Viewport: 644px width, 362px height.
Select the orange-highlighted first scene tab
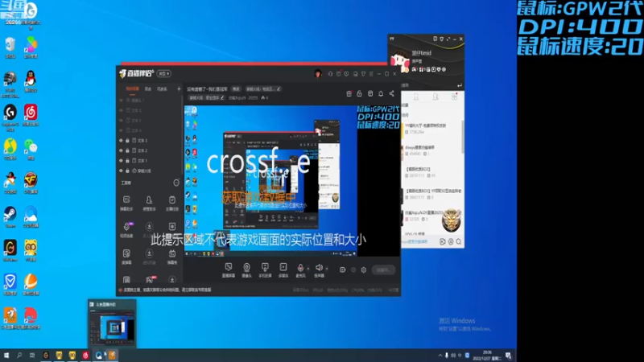click(132, 88)
